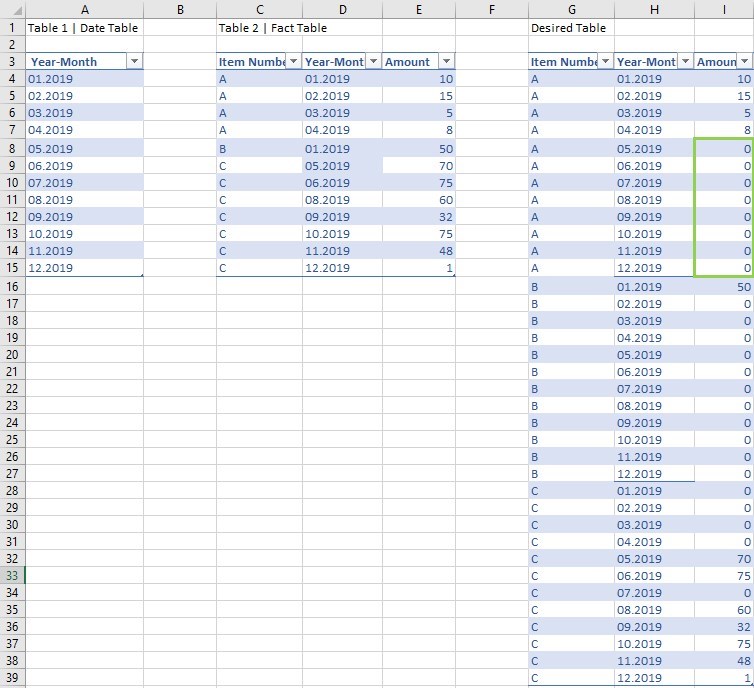This screenshot has width=754, height=688.
Task: Select 12.2019 in the Date Table
Action: coord(84,268)
